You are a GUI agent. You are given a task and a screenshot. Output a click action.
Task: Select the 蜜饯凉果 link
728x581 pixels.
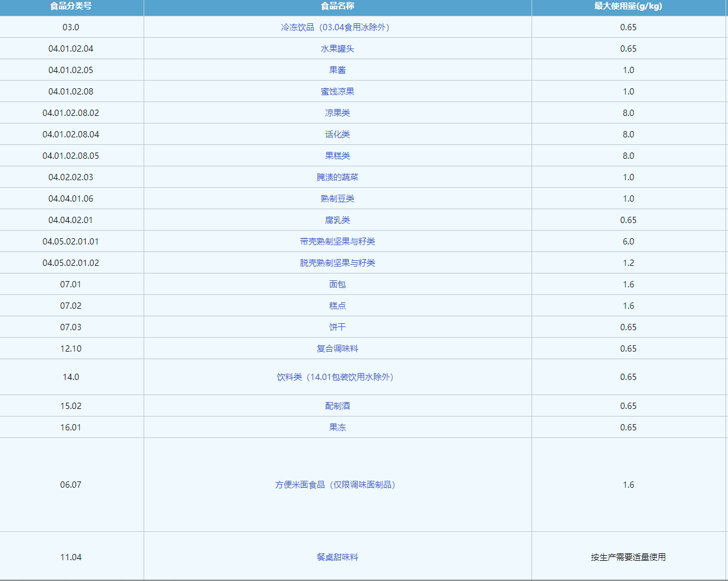[337, 91]
